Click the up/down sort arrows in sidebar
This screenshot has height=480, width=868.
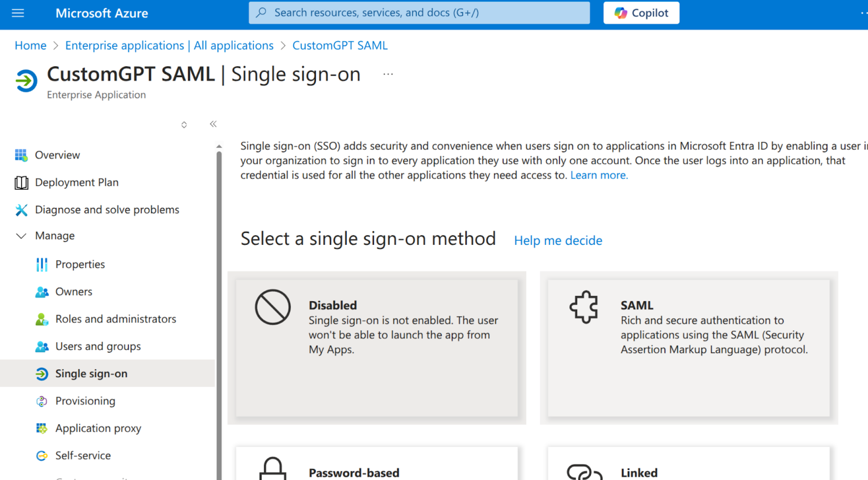(x=184, y=125)
